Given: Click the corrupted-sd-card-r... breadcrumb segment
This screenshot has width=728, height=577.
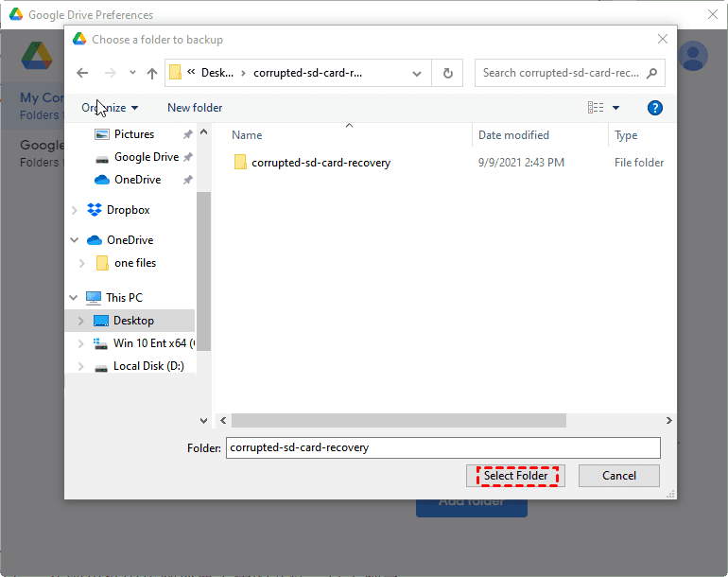Looking at the screenshot, I should (x=307, y=73).
